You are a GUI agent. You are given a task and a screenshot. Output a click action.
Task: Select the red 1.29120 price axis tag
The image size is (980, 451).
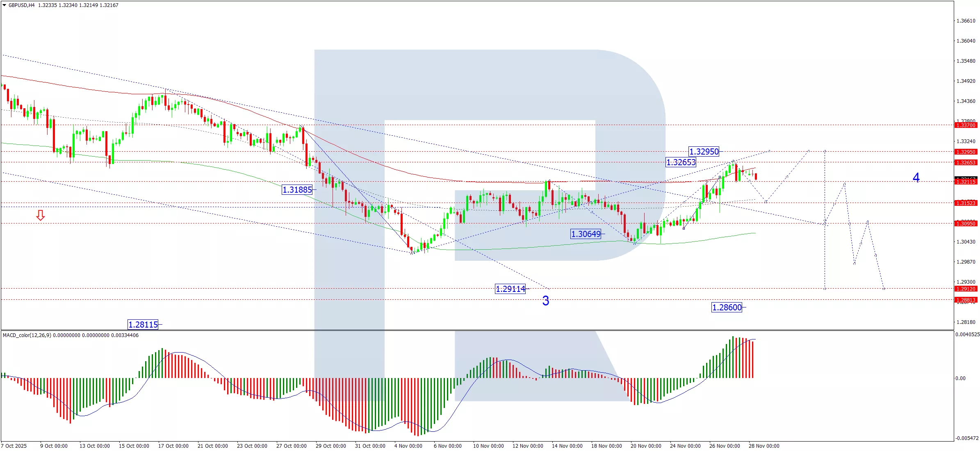pos(966,289)
